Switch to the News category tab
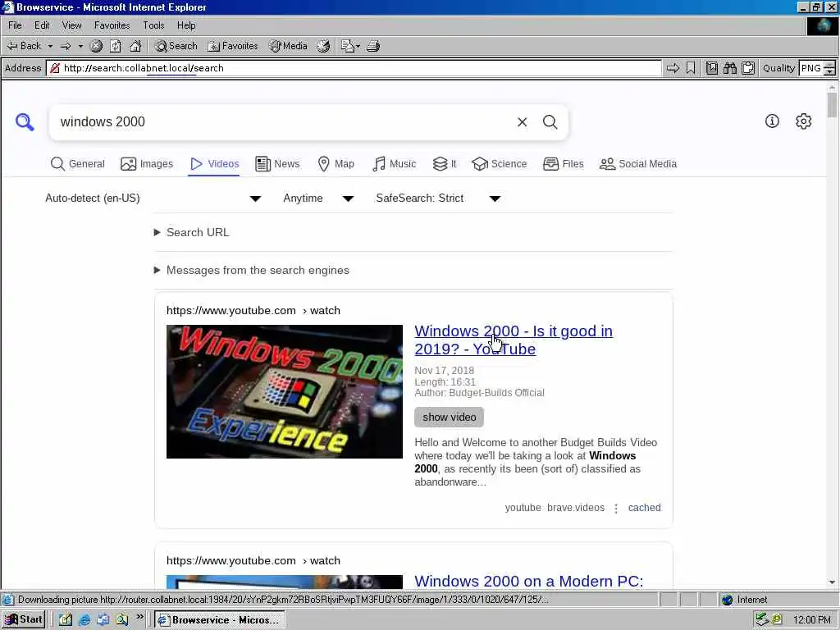The height and width of the screenshot is (630, 840). pyautogui.click(x=277, y=164)
